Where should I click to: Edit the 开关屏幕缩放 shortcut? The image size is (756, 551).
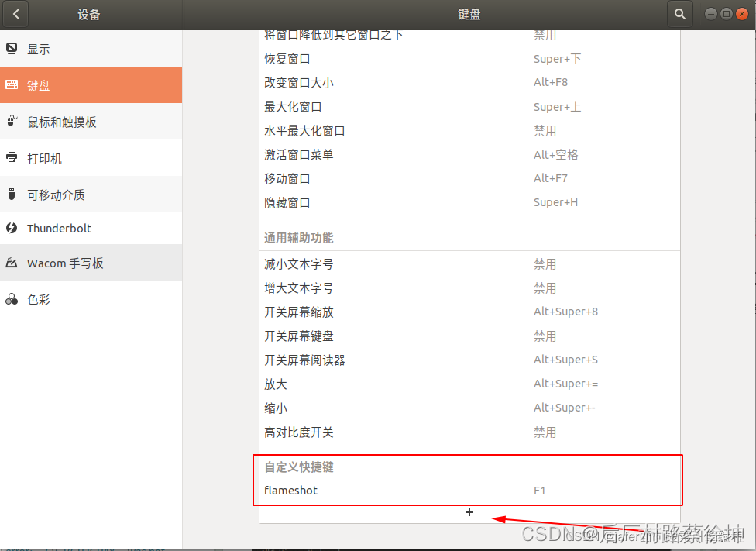(469, 312)
